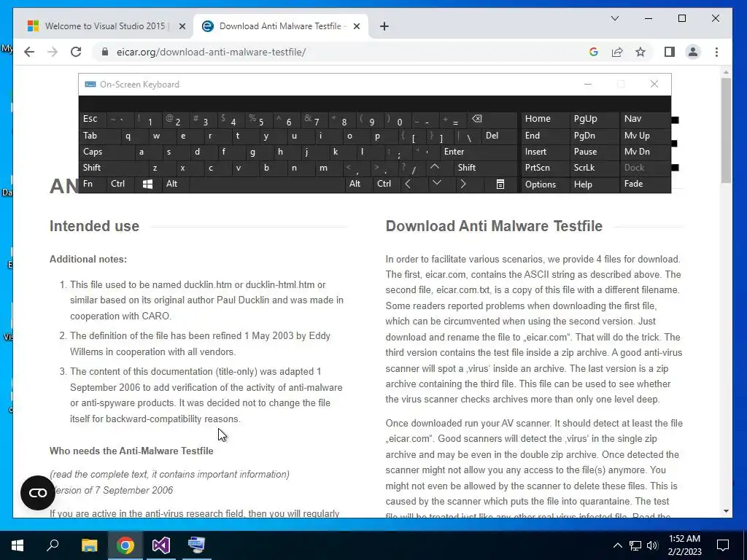747x560 pixels.
Task: Click Chrome icon in taskbar
Action: tap(125, 545)
